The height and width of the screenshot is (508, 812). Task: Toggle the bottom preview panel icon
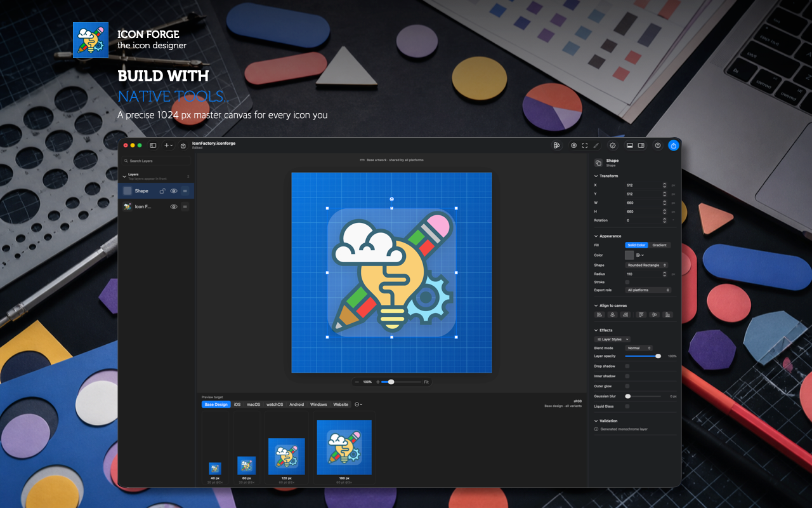[630, 145]
